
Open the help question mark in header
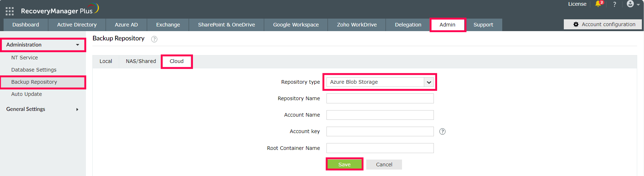[615, 4]
